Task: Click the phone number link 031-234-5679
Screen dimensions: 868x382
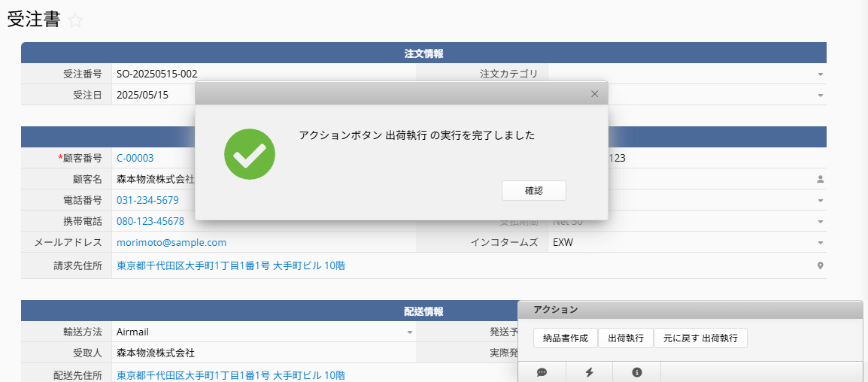Action: 147,200
